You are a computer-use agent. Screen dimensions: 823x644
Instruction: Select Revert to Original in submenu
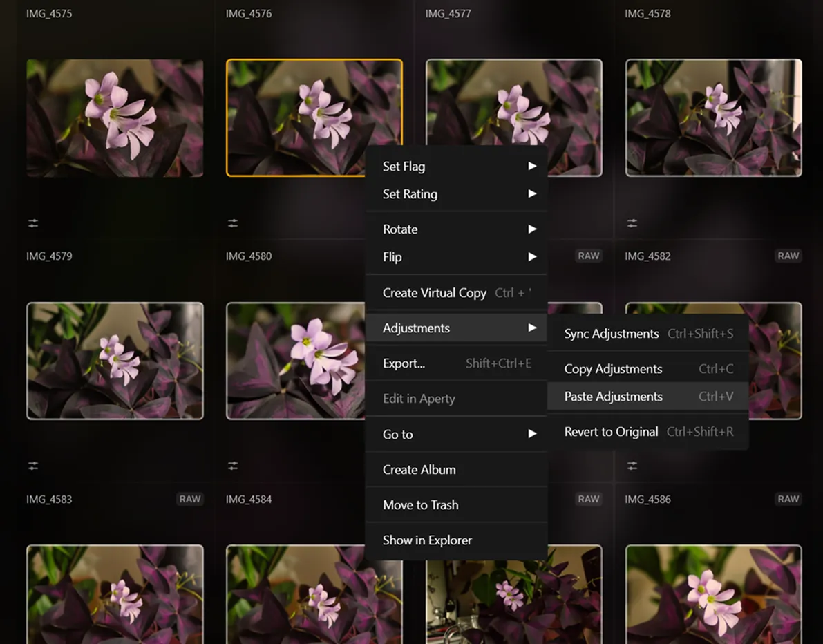[x=648, y=431]
